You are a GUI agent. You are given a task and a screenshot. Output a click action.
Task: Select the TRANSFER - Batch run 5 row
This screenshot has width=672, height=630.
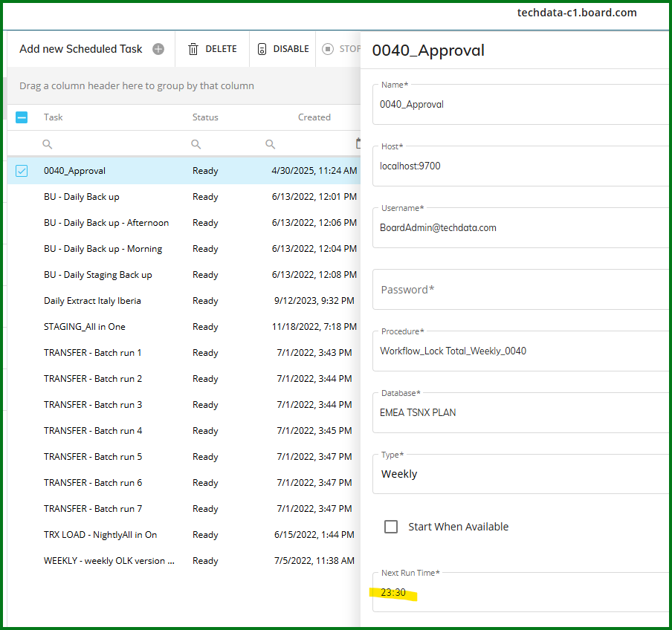(184, 457)
